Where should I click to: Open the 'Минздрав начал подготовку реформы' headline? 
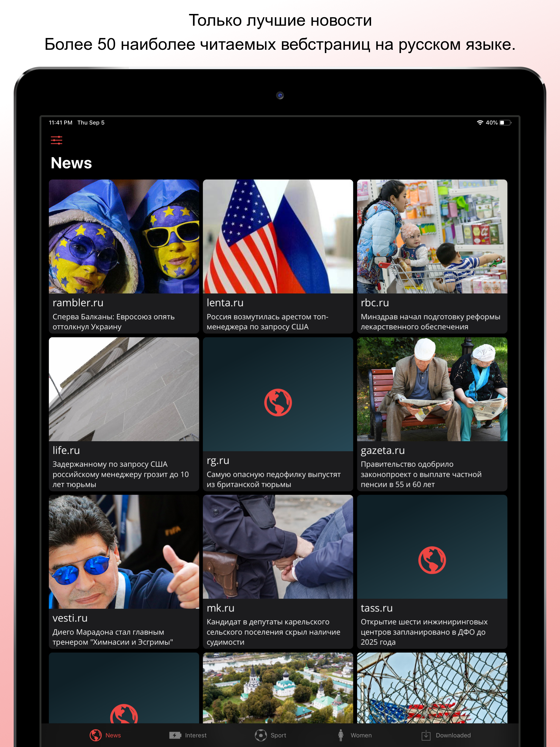430,322
